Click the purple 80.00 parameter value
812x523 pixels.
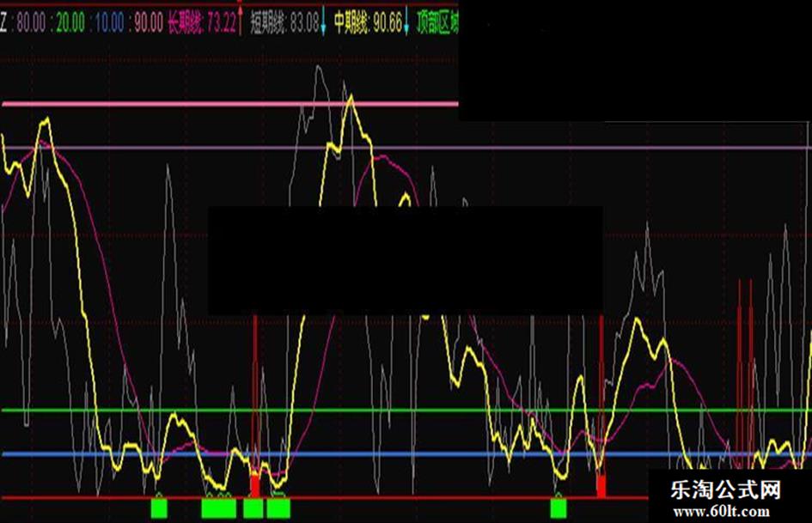pos(31,23)
